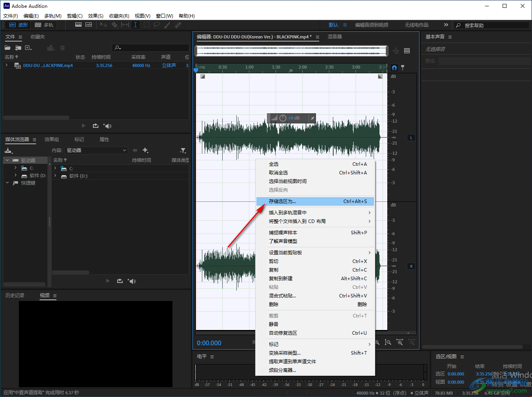Select 无线电作品 workspace

point(417,25)
